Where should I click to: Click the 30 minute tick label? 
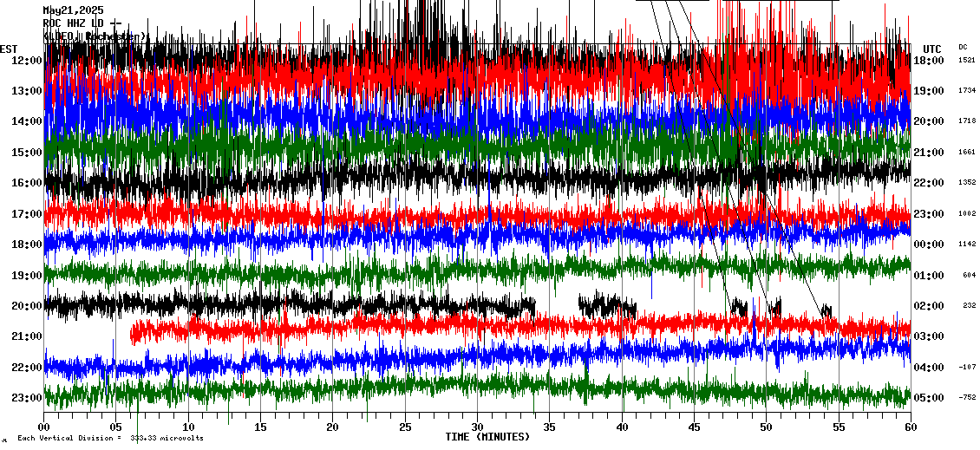point(477,427)
